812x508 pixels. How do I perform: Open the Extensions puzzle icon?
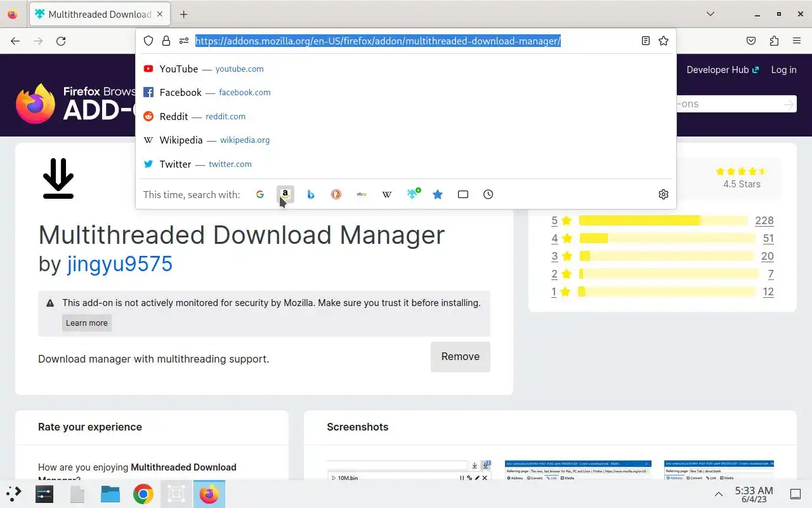point(774,41)
